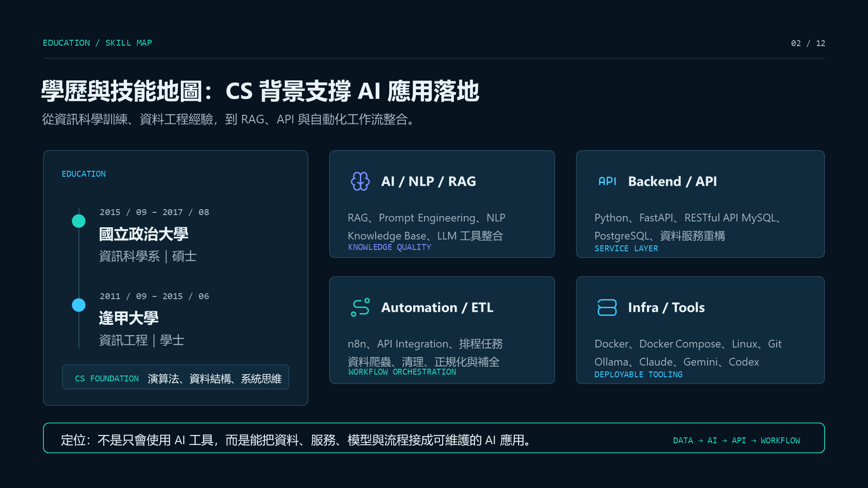Click the SERVICE LAYER tag
868x488 pixels.
(x=626, y=249)
